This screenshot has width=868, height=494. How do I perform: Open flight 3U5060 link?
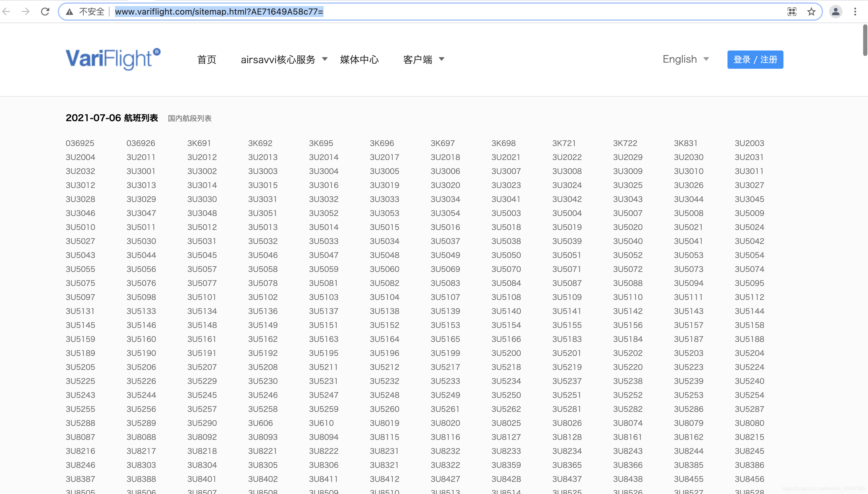pyautogui.click(x=384, y=269)
